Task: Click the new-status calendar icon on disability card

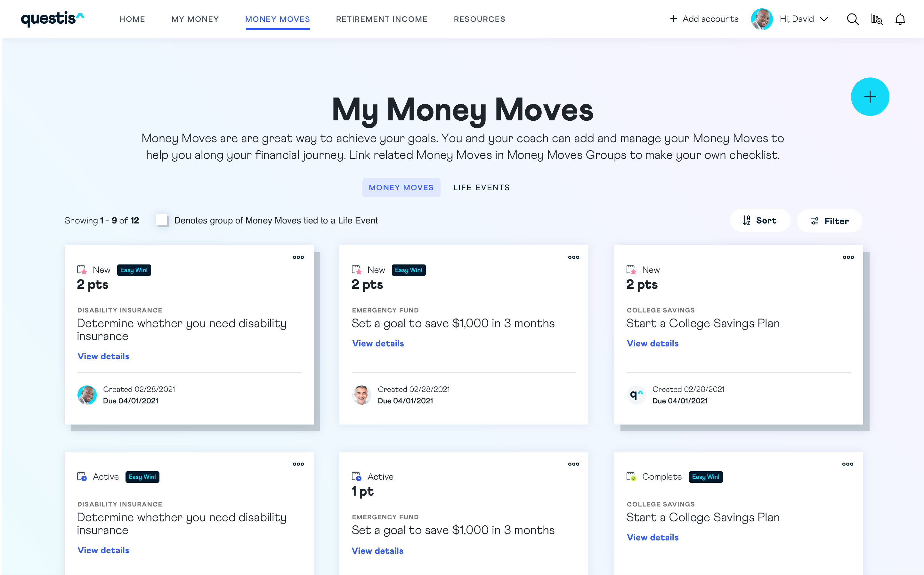Action: coord(82,270)
